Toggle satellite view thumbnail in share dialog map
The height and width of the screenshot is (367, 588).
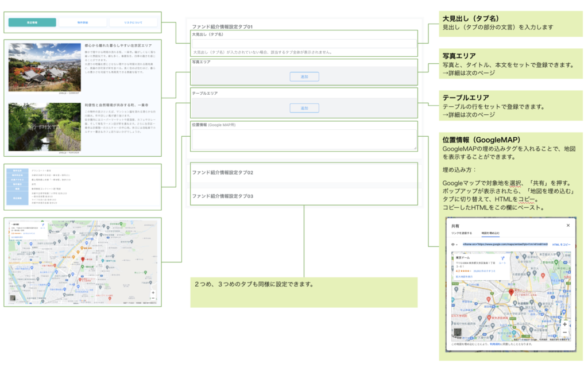(x=458, y=333)
